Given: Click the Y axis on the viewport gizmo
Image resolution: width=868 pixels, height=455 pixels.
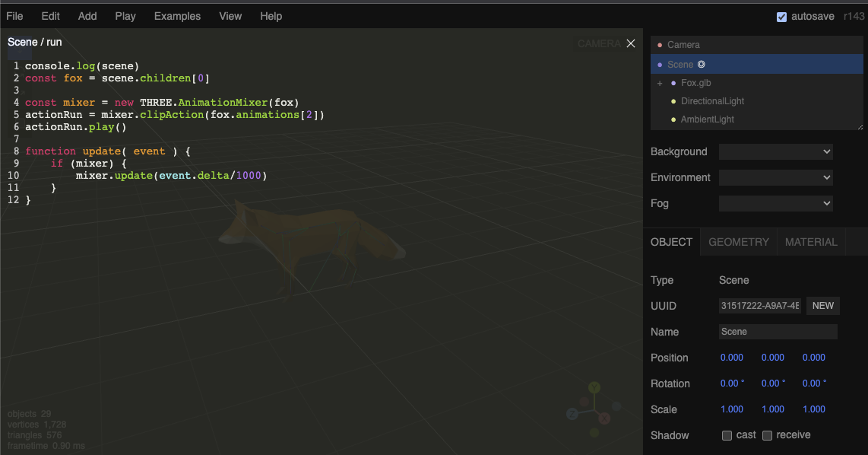Looking at the screenshot, I should pyautogui.click(x=594, y=387).
